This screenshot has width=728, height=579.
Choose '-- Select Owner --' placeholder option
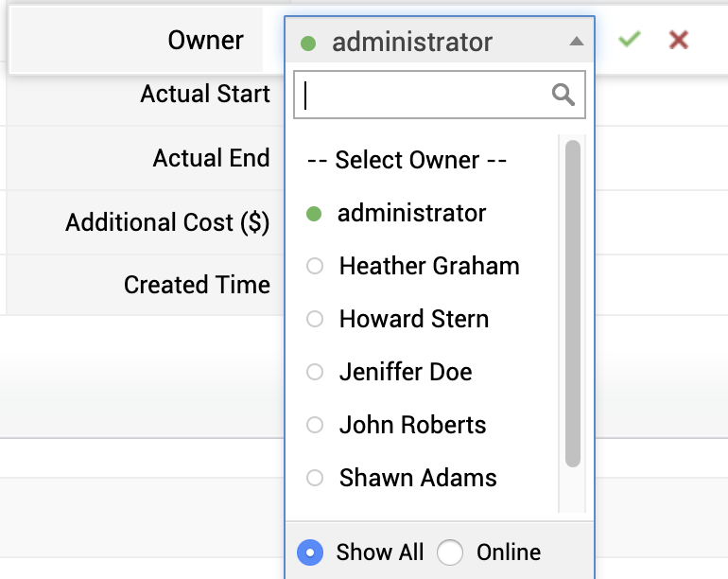407,161
